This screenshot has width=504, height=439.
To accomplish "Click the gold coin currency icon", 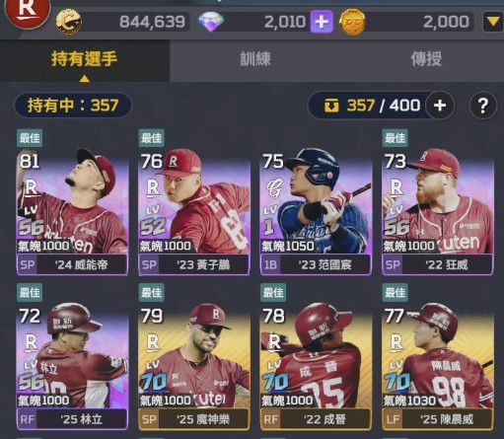I will click(69, 22).
